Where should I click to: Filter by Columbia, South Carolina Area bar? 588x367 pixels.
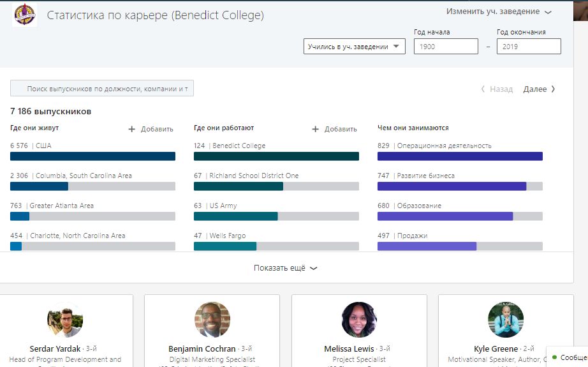coord(92,186)
